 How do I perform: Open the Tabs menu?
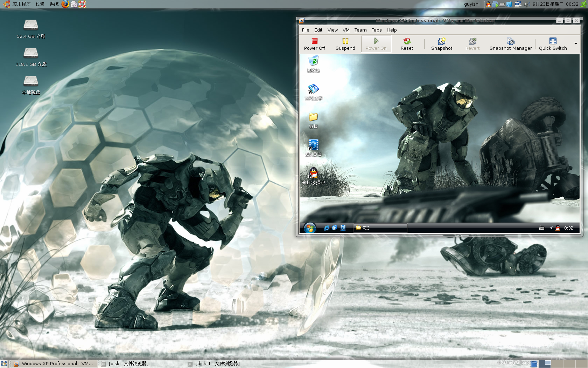pyautogui.click(x=377, y=30)
